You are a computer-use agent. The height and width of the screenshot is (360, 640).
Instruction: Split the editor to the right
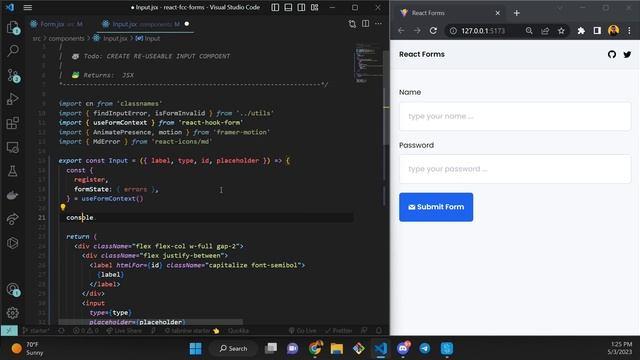tap(366, 24)
